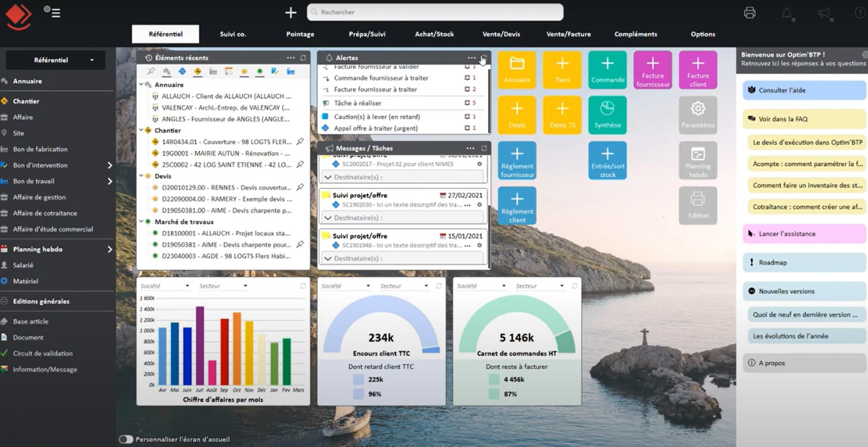Open the grey Paramètres tile
The height and width of the screenshot is (447, 868).
click(x=698, y=115)
